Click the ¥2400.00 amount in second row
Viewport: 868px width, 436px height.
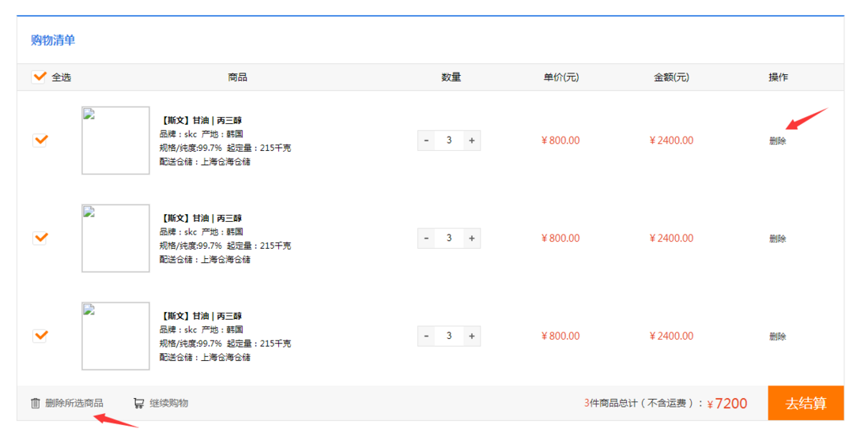[x=671, y=239]
